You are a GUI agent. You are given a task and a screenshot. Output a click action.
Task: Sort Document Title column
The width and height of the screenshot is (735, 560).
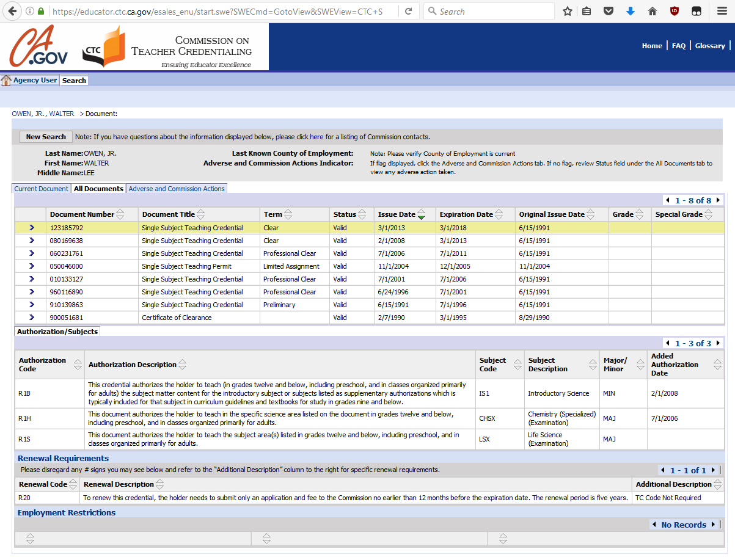pos(200,214)
